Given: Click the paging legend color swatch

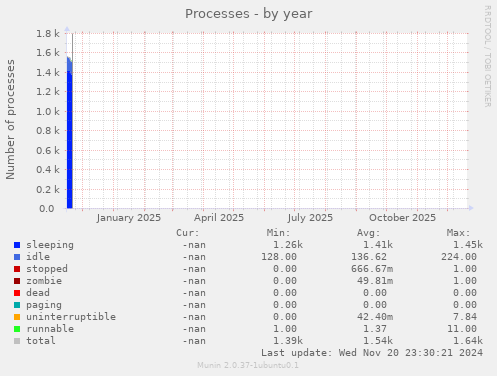Looking at the screenshot, I should point(17,305).
